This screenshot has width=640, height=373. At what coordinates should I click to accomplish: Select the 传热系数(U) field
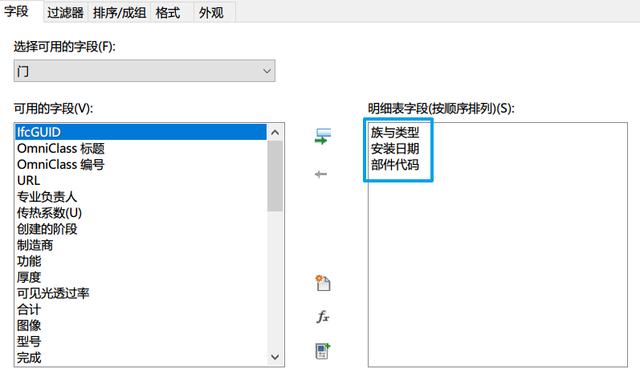141,213
